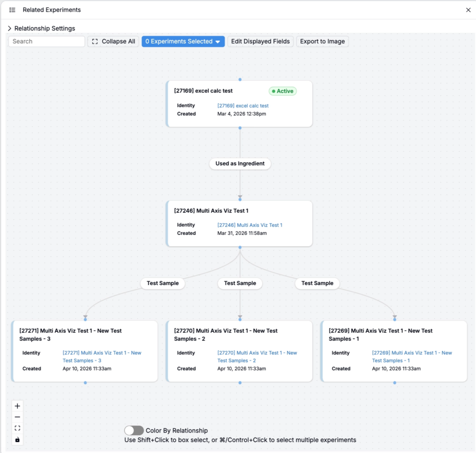The width and height of the screenshot is (476, 453).
Task: Click the Collapse All button
Action: point(113,41)
